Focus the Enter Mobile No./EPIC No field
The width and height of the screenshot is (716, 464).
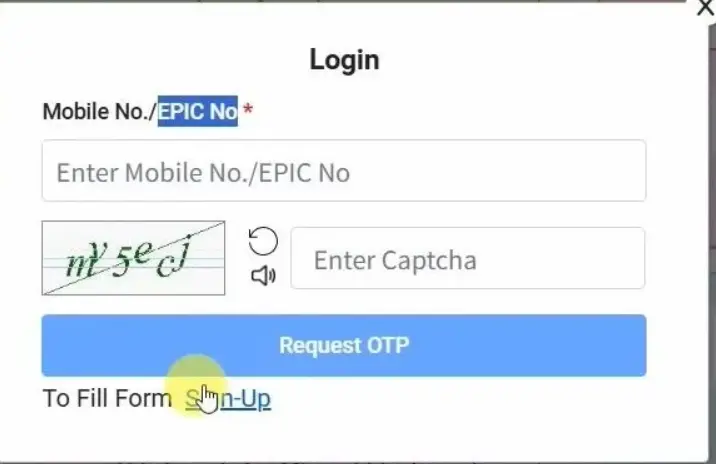344,171
